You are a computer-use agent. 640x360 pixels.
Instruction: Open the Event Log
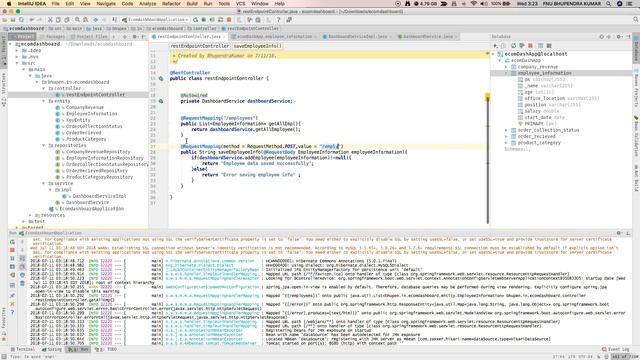[616, 349]
